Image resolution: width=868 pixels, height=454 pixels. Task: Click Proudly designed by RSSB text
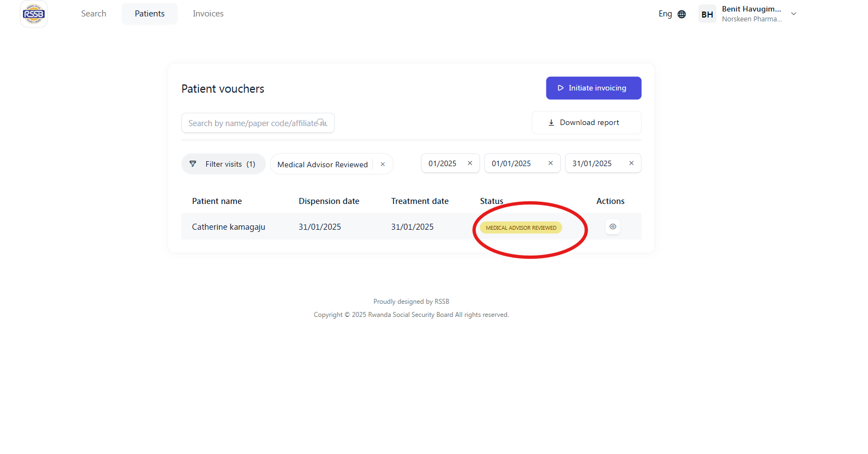tap(412, 302)
